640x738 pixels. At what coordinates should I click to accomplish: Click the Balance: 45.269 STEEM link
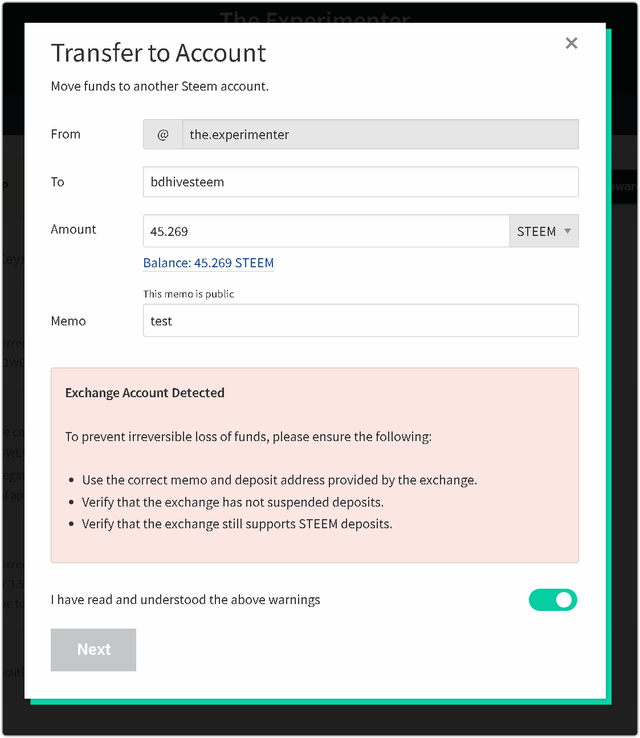208,263
